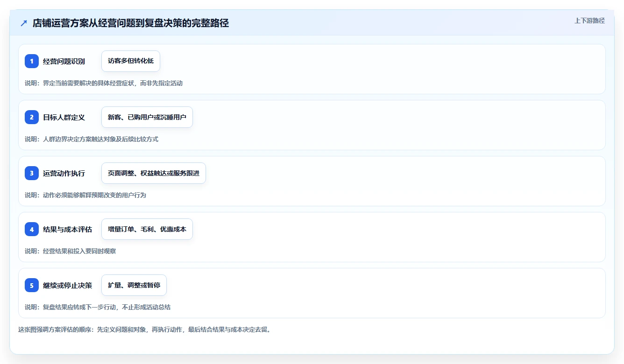Click the step 4 number badge
Screen dimensions: 624x364
(x=32, y=229)
